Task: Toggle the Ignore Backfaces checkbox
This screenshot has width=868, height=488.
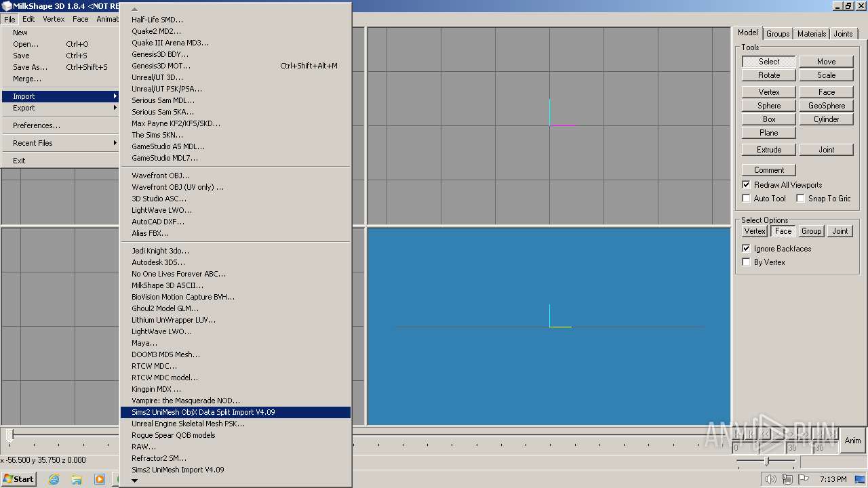Action: [x=747, y=249]
